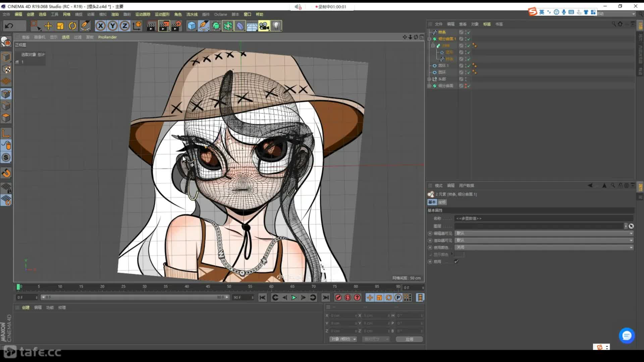The image size is (644, 362).
Task: Click the Make Editable icon in left sidebar
Action: tap(6, 42)
